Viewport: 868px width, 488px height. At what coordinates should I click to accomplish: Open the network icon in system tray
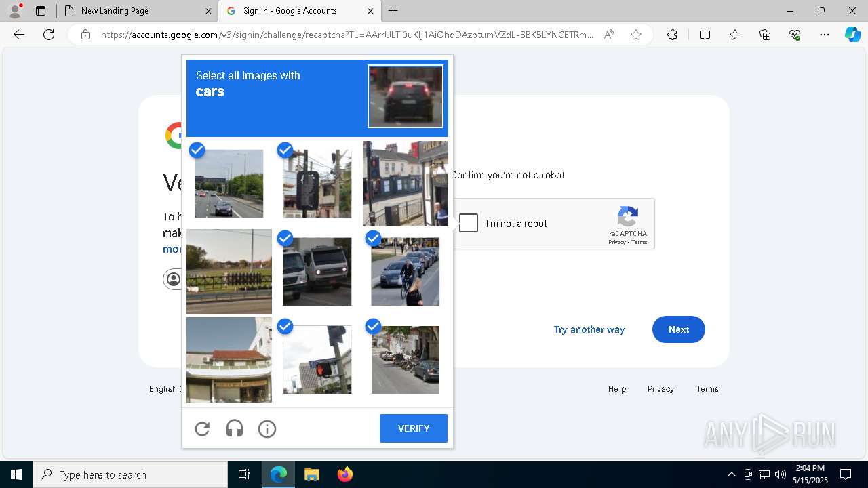coord(764,474)
